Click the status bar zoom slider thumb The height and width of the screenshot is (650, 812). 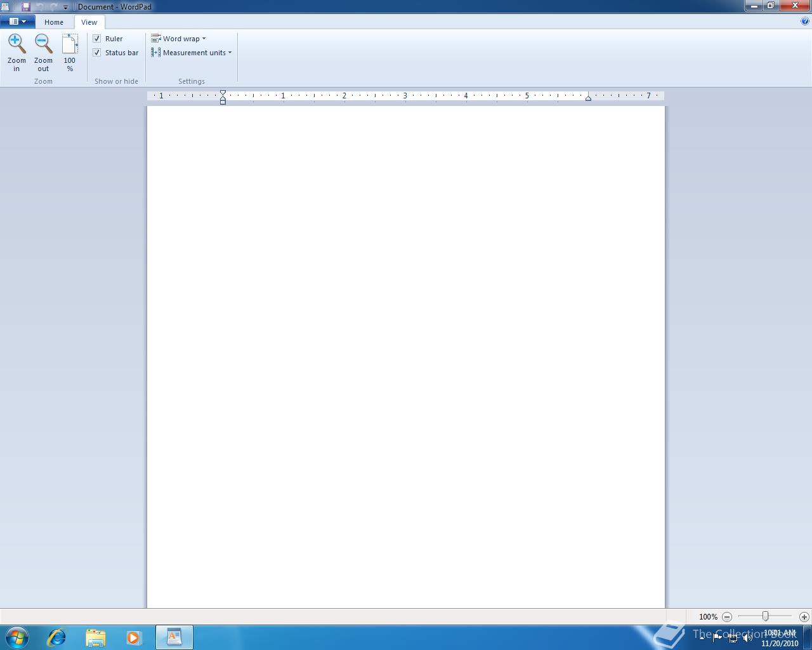(x=766, y=616)
